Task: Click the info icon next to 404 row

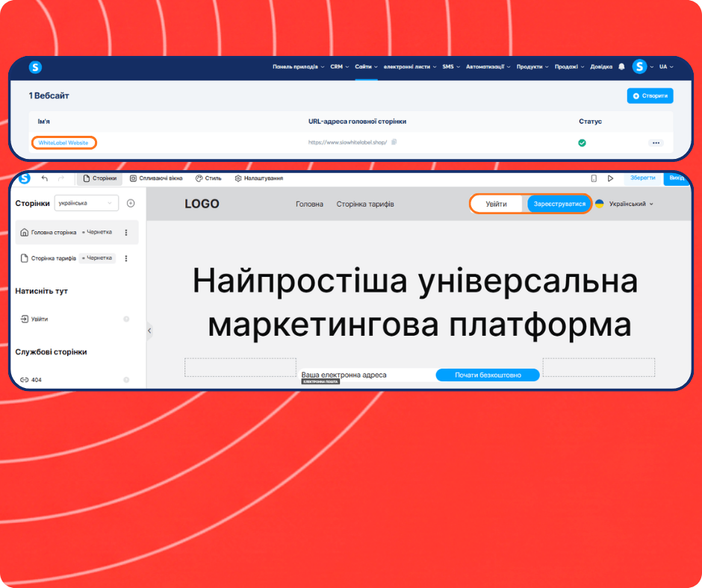Action: pyautogui.click(x=126, y=380)
